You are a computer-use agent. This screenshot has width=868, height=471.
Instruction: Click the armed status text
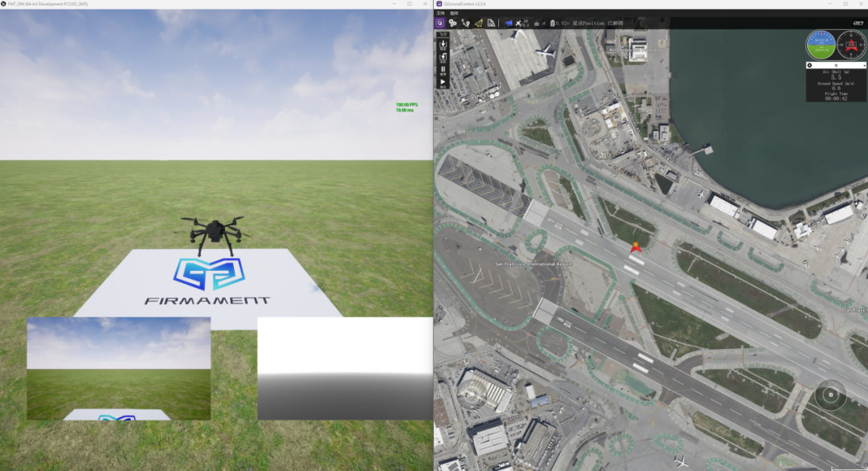[616, 23]
